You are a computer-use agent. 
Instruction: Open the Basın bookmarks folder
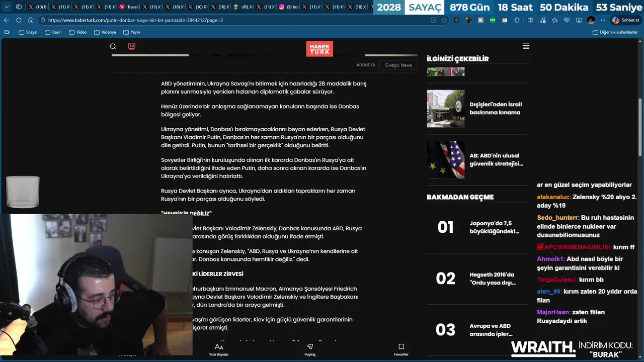[x=53, y=32]
